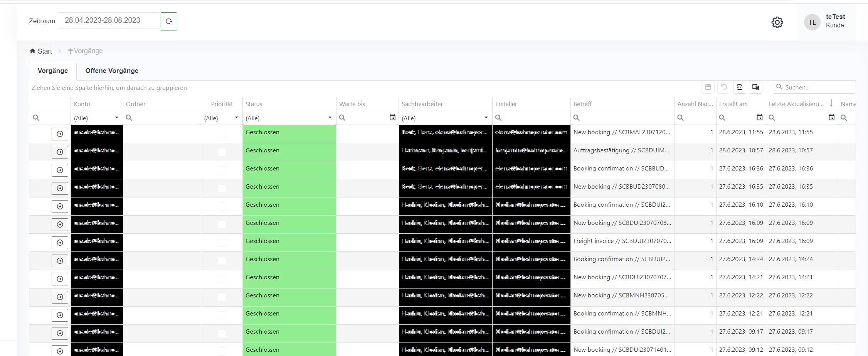Expand the Konto filter dropdown
Screen dimensions: 868x356
tap(116, 118)
